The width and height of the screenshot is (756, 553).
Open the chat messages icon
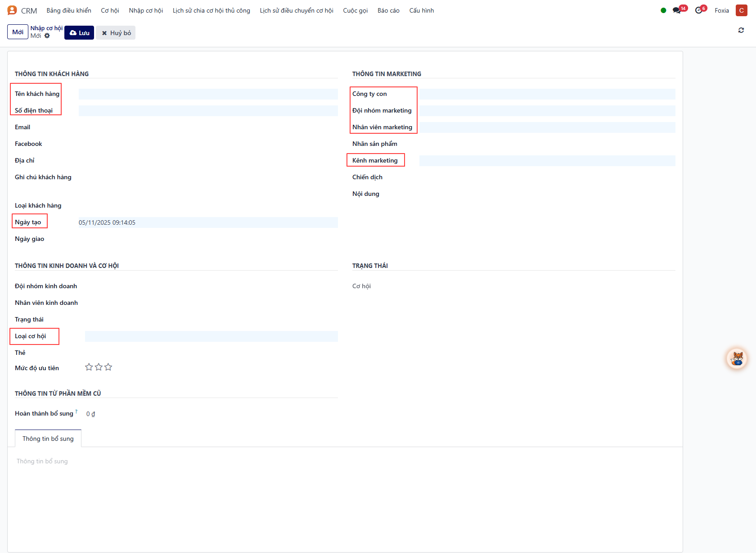(677, 10)
